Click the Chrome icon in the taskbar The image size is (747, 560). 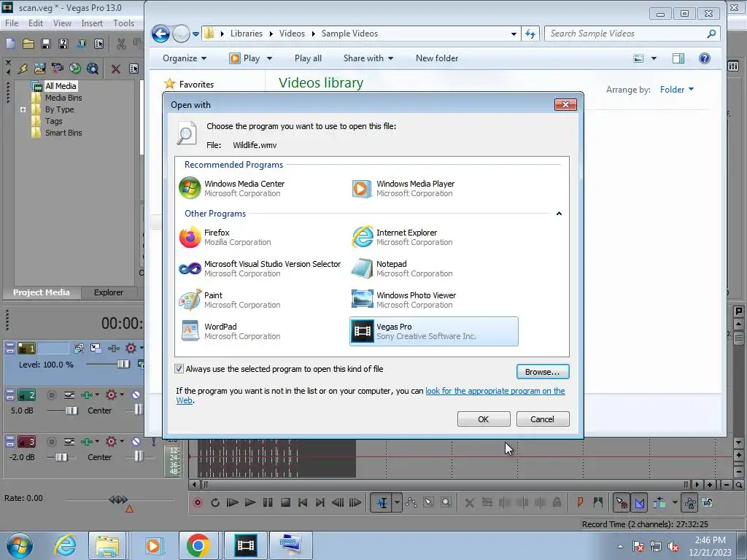tap(198, 545)
